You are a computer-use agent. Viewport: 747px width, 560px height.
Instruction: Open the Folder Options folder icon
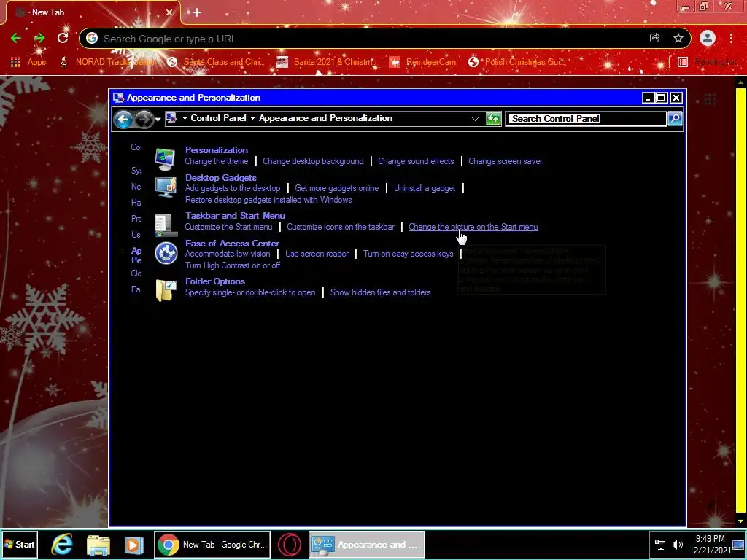tap(166, 290)
